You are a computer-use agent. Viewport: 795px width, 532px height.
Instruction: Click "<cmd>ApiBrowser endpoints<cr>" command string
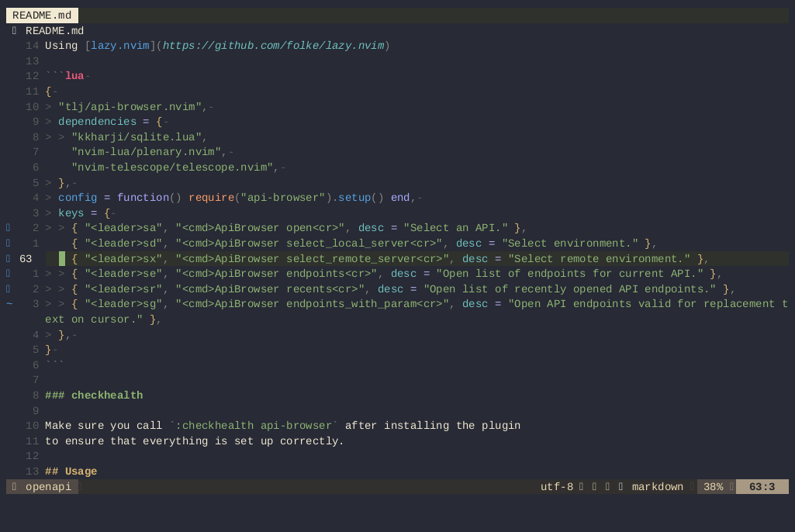(x=276, y=274)
